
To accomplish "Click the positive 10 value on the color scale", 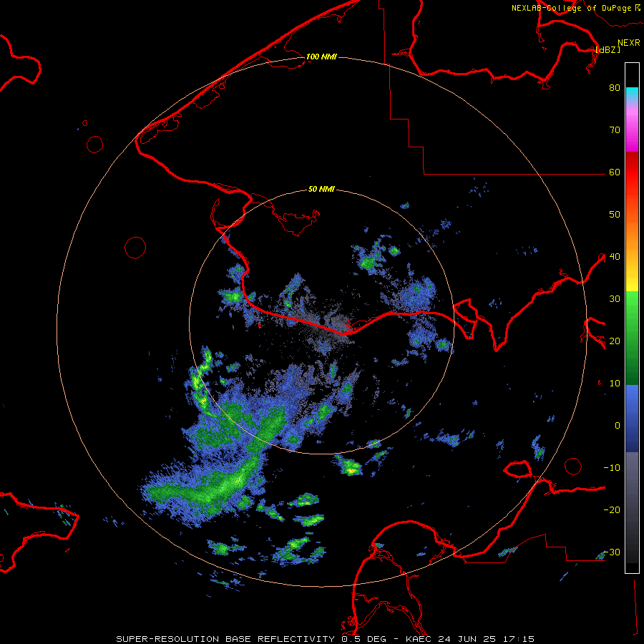I will tap(615, 384).
